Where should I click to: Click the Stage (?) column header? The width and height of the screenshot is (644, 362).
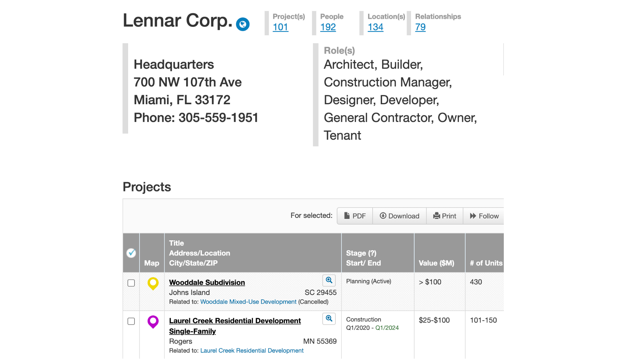(x=361, y=253)
